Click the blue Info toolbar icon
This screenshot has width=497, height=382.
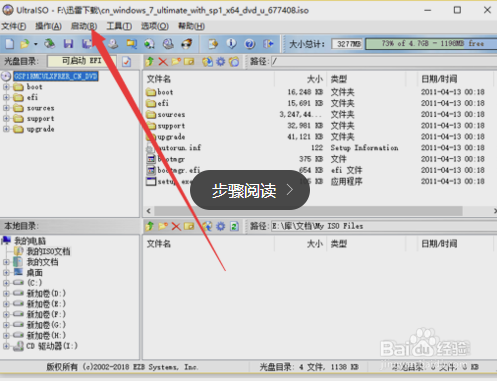[231, 44]
